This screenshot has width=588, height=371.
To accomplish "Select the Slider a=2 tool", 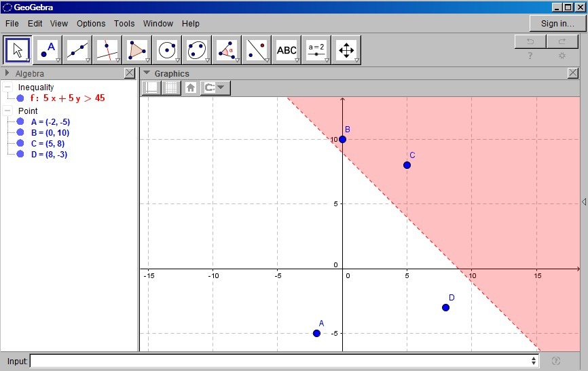I will pos(316,50).
